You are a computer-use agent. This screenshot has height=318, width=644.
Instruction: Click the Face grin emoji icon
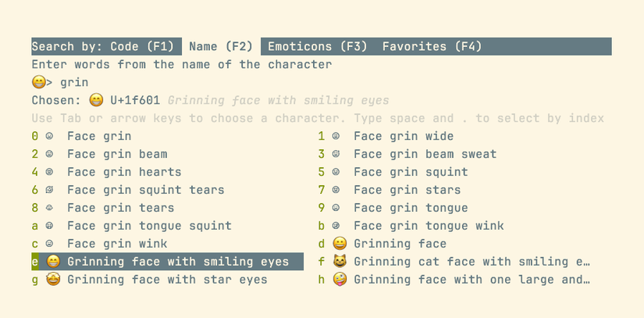[49, 136]
